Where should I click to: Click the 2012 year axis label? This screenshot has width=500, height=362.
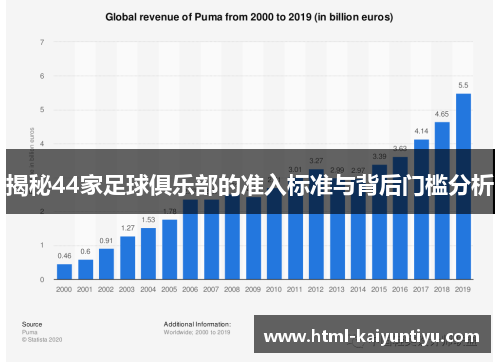click(316, 289)
